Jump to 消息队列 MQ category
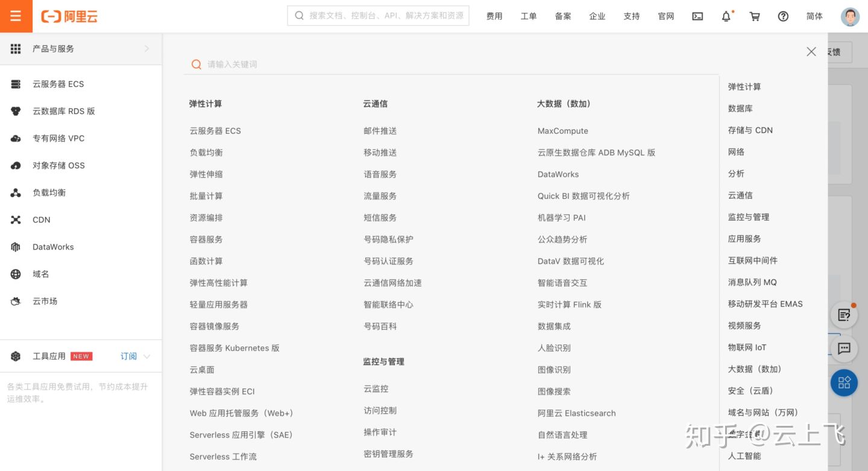 tap(752, 282)
